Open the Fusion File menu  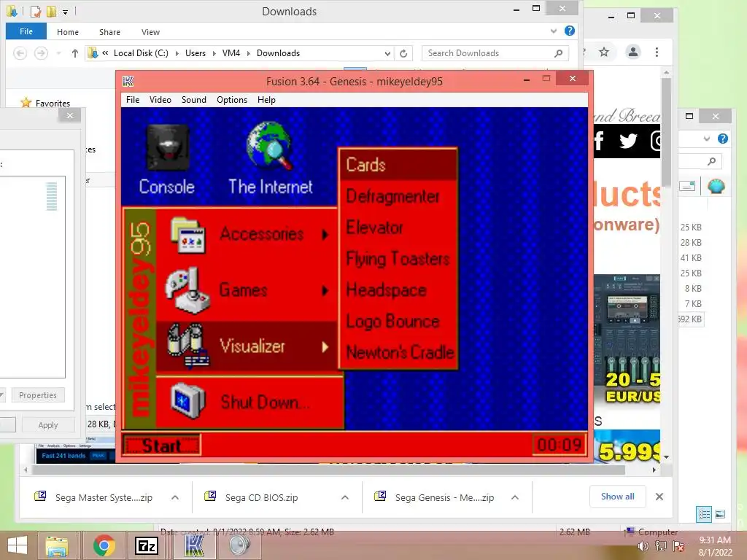coord(133,99)
